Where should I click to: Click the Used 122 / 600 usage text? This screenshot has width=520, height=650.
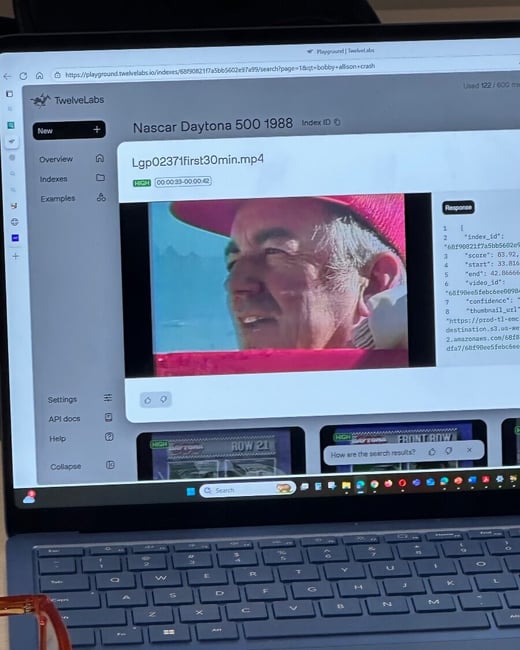pos(491,85)
